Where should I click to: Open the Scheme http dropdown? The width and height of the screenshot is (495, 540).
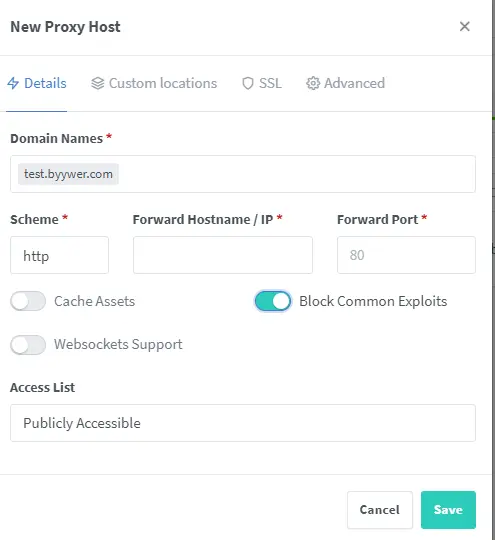point(59,255)
